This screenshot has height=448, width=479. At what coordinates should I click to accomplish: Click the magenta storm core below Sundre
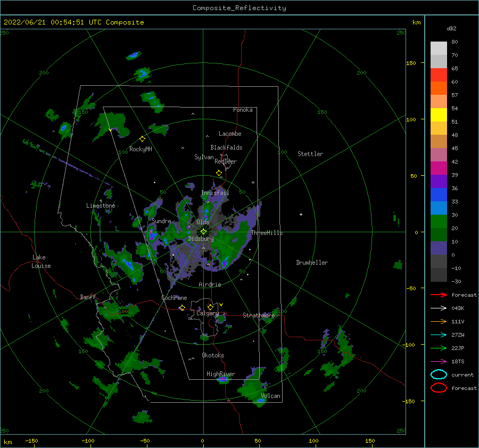coord(152,234)
